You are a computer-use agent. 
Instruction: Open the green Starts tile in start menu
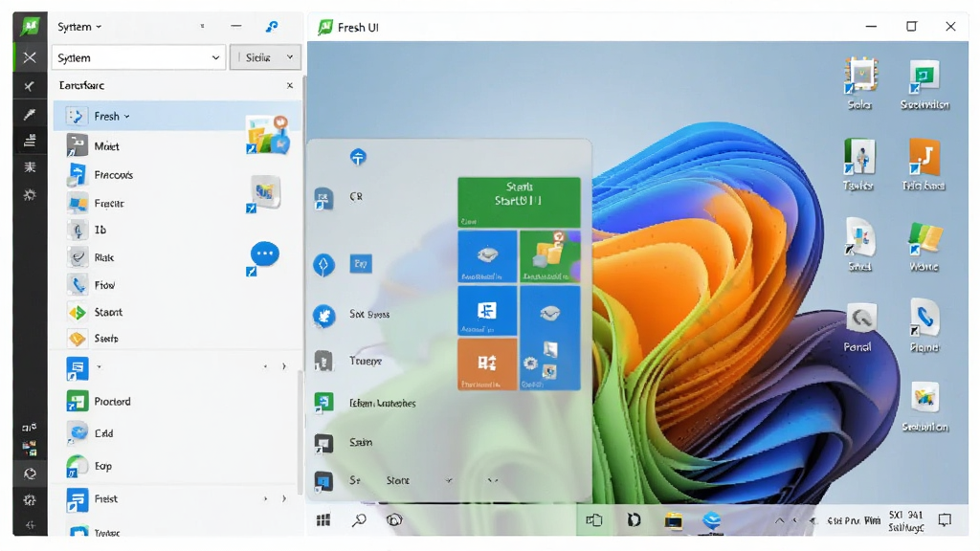[x=519, y=202]
